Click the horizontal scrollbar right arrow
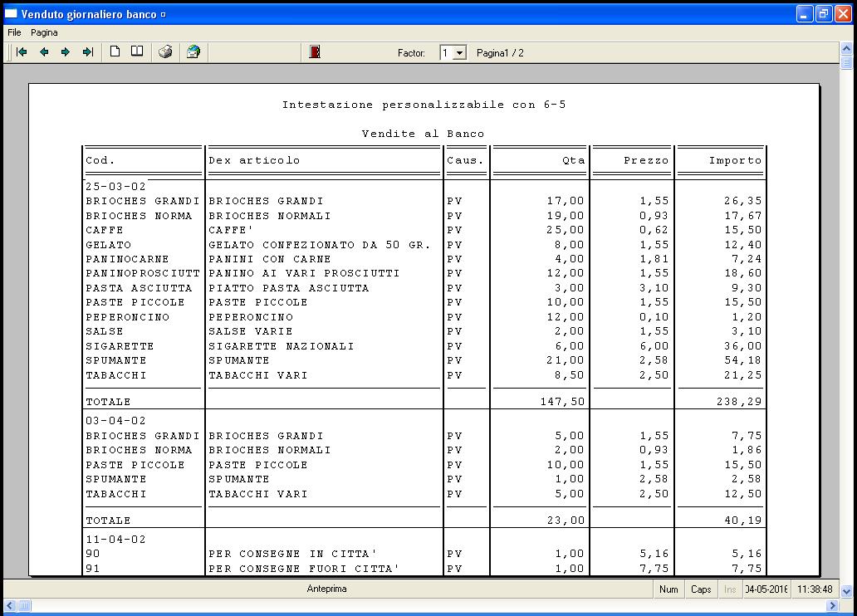Screen dimensions: 857x616 pos(832,605)
